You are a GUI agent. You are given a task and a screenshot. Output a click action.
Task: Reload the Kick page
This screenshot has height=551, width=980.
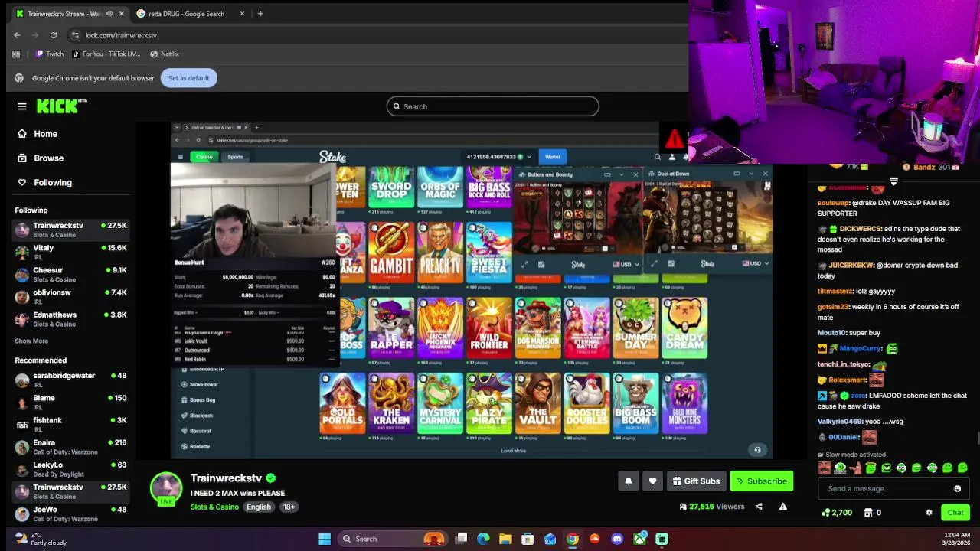(54, 35)
